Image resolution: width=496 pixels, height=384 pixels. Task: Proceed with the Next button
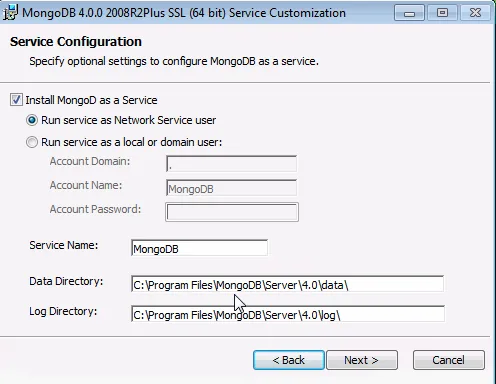coord(362,360)
